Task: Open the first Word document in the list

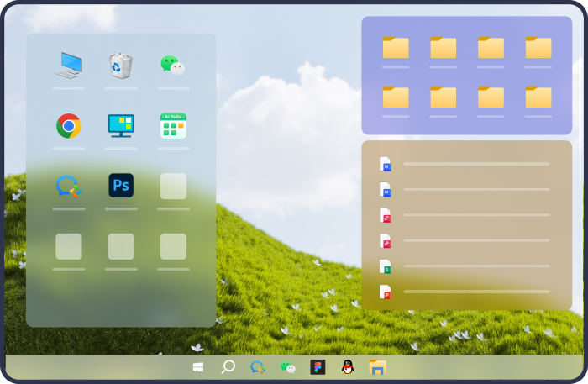Action: tap(386, 164)
